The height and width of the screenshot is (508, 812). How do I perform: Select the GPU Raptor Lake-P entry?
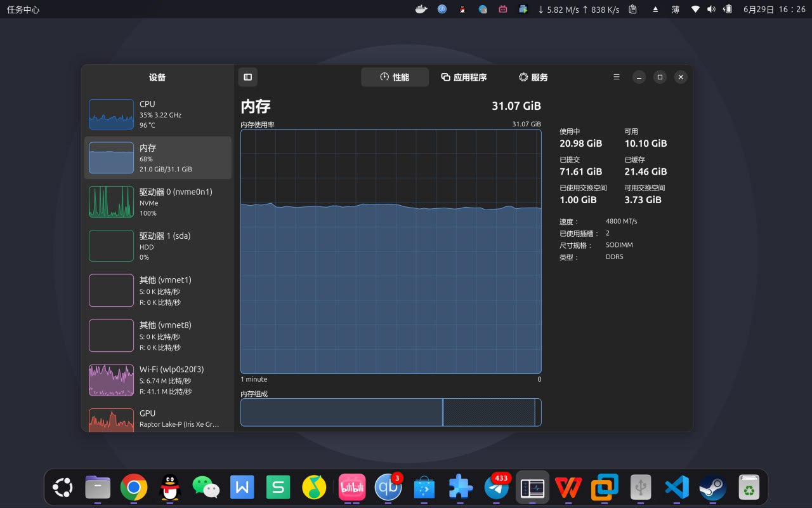[x=158, y=419]
